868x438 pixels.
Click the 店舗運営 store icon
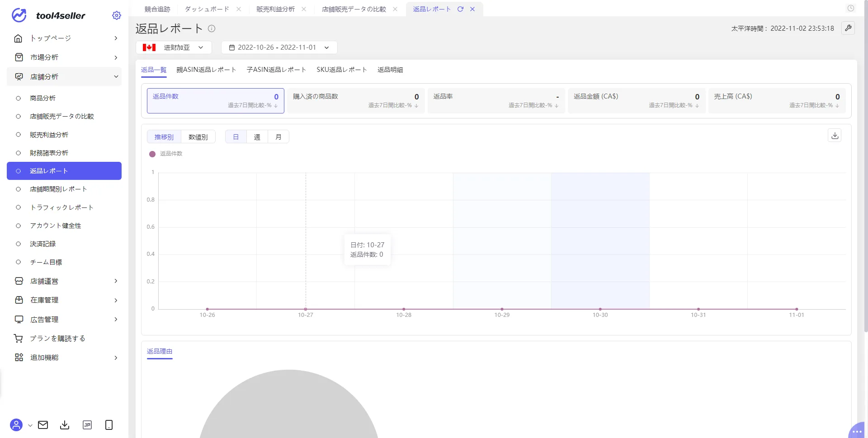tap(19, 281)
